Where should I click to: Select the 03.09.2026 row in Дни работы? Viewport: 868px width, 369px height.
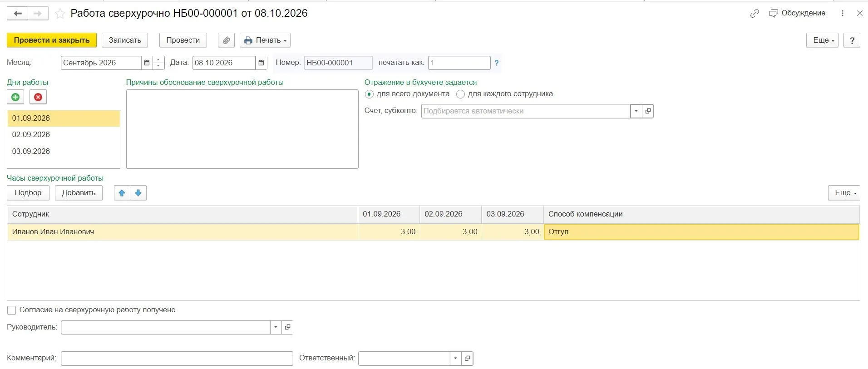pos(64,151)
